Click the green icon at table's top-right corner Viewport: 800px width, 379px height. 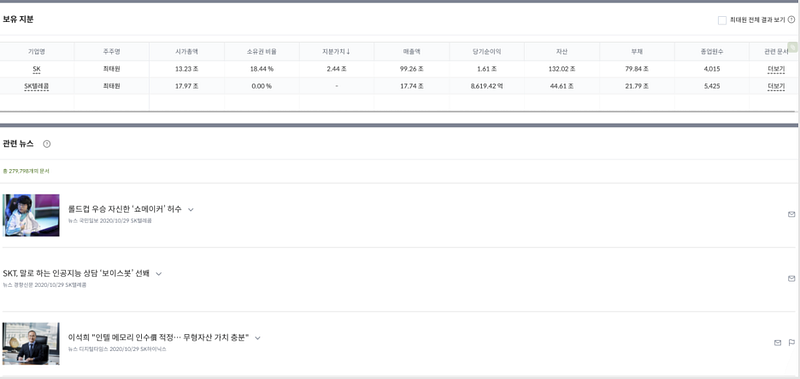coord(793,46)
